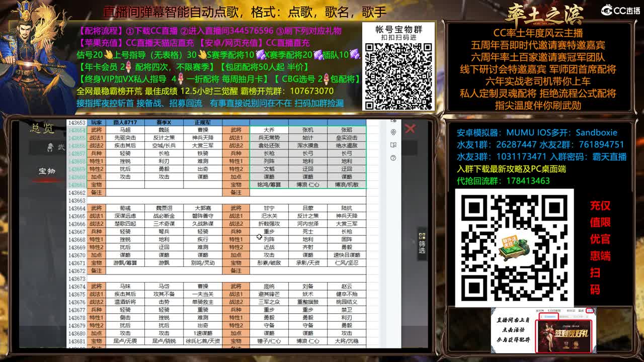Close the roster table with the red X
Viewport: 644px width, 362px height.
(x=410, y=128)
